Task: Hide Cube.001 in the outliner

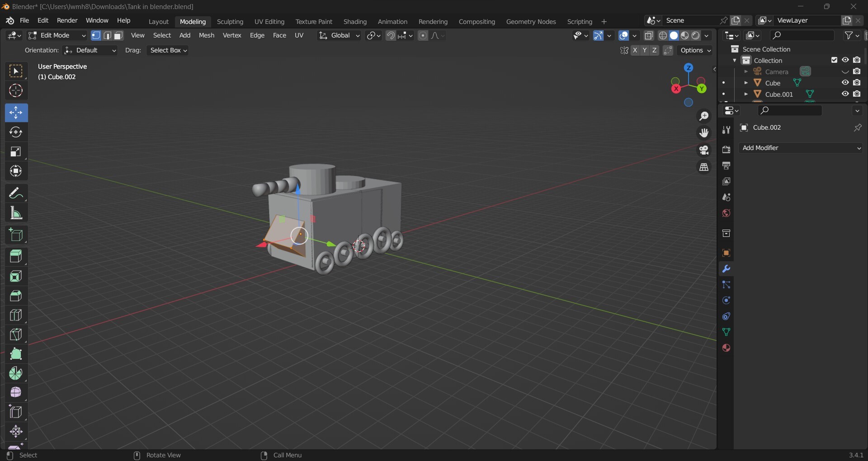Action: coord(845,94)
